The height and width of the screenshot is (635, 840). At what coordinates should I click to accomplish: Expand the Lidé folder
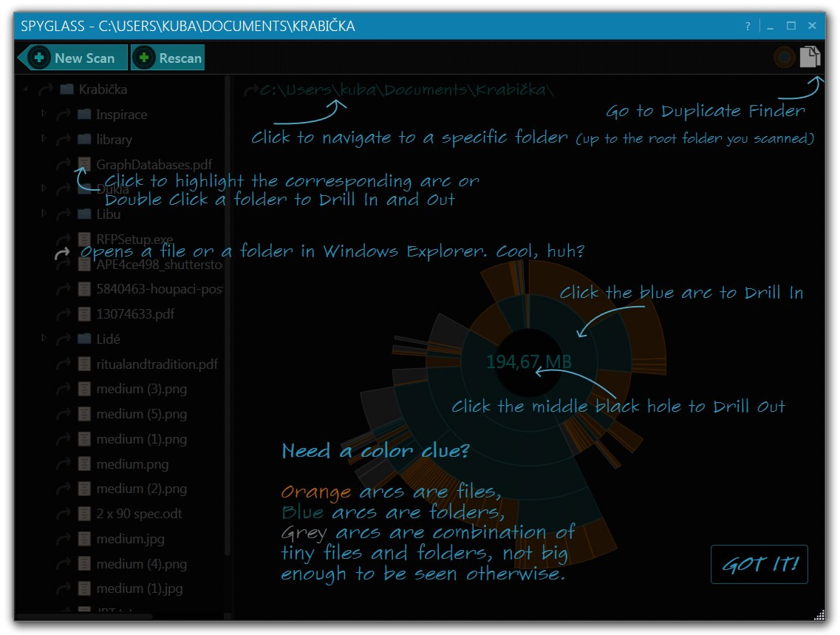click(x=44, y=338)
